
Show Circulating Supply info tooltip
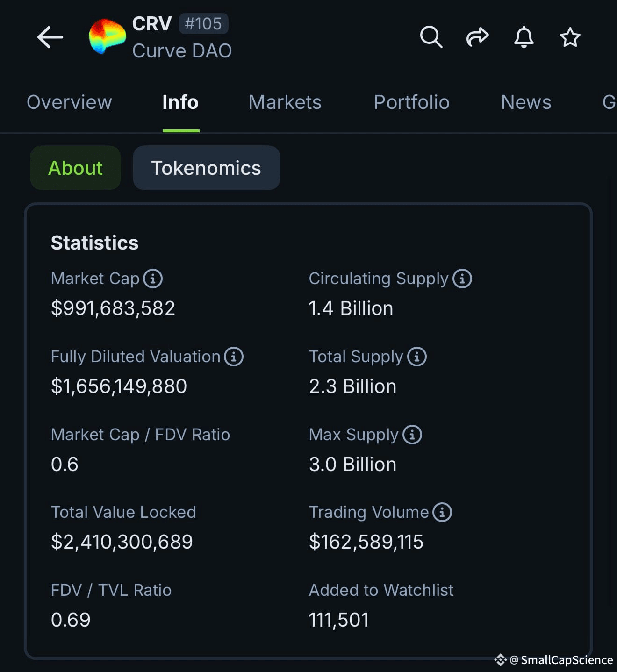pos(462,279)
